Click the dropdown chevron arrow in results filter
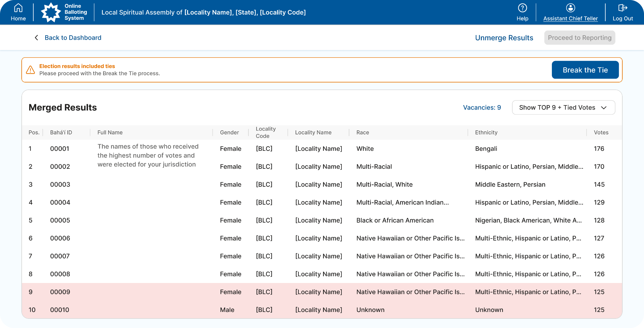This screenshot has height=328, width=644. [x=604, y=108]
